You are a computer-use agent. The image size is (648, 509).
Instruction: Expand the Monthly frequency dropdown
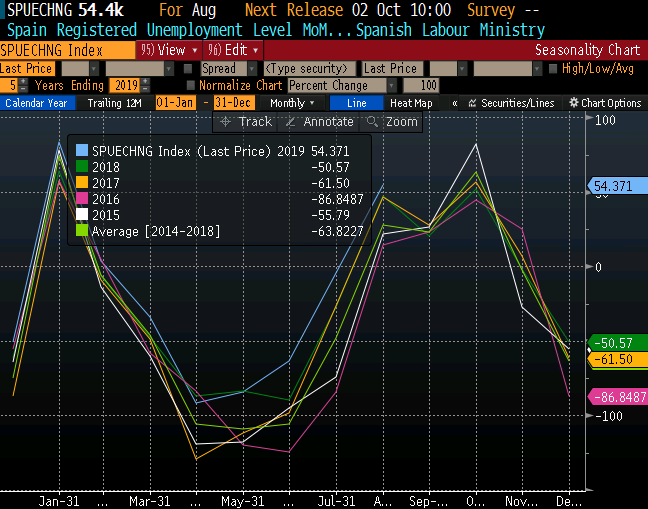click(293, 103)
